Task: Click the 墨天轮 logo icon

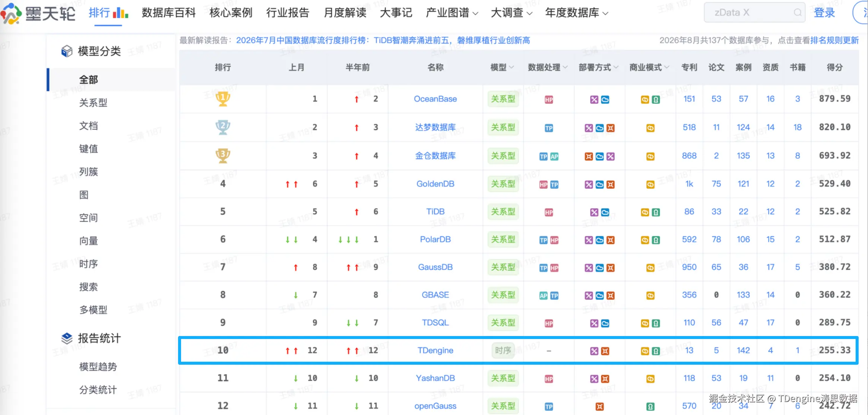Action: [x=11, y=13]
